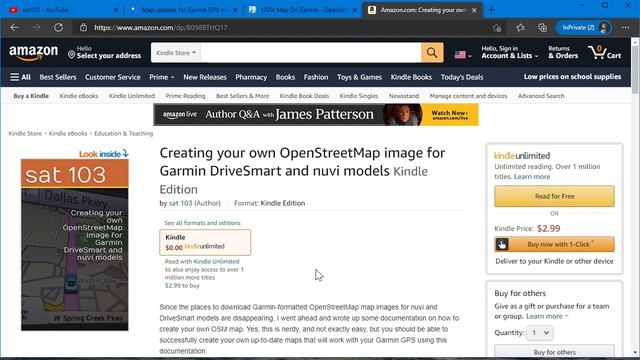Open New Releases in navigation bar
Screen dimensions: 640x360
point(205,77)
